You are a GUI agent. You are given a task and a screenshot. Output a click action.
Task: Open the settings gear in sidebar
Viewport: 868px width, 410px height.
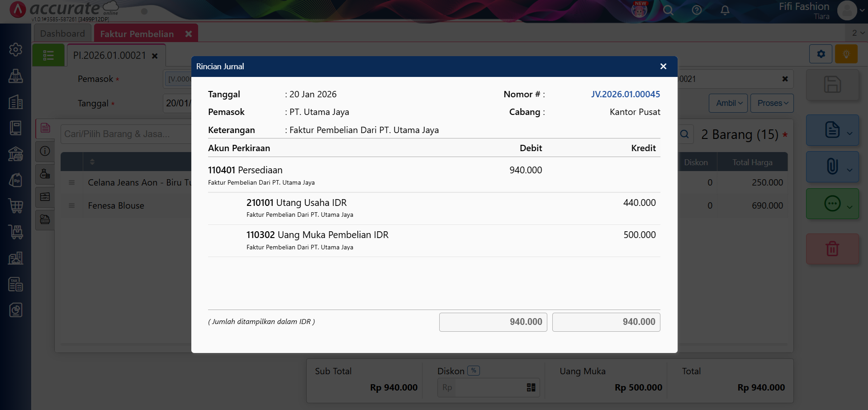16,49
